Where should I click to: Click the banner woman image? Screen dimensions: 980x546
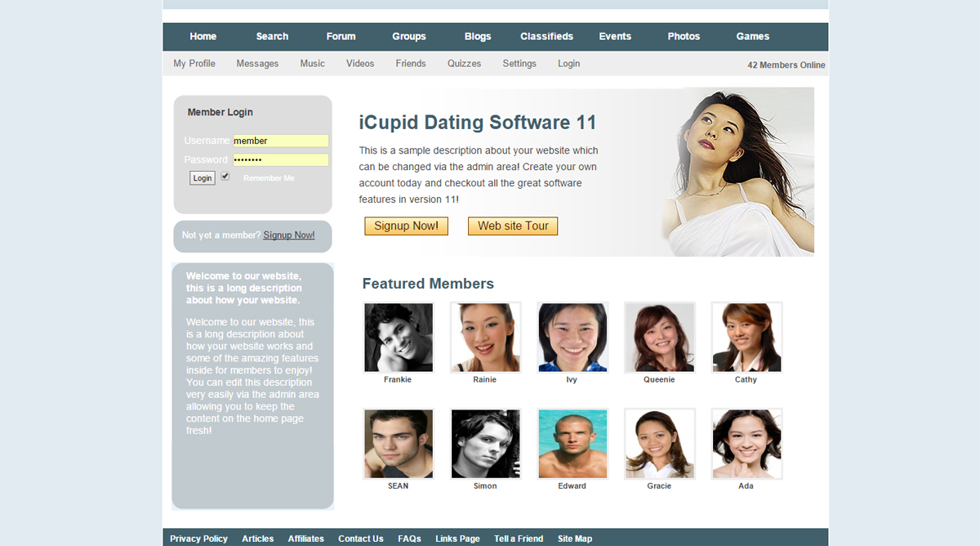737,172
